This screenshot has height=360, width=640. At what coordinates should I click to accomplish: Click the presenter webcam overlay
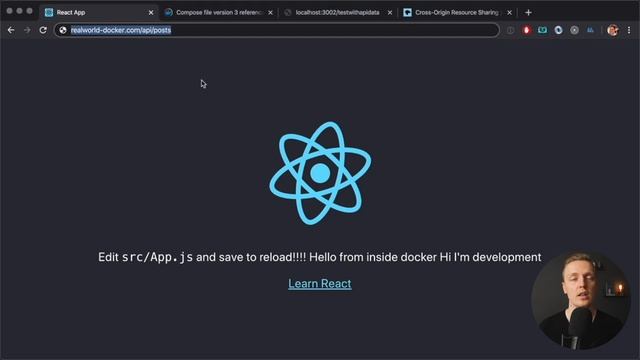click(x=581, y=301)
